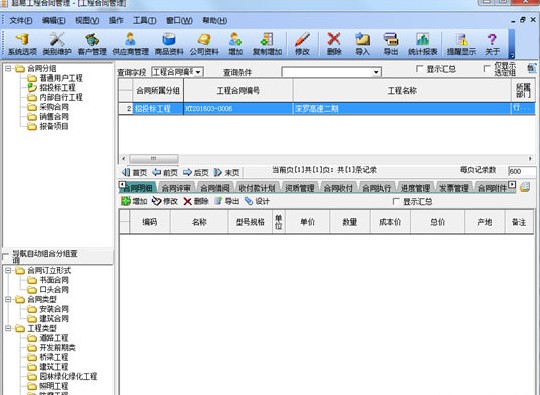Screen dimensions: 540x395
Task: Sort by 工程合同编号 column header
Action: tap(238, 91)
